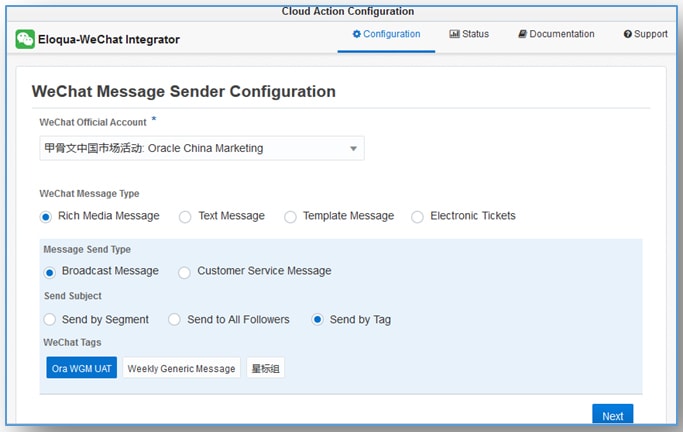Choose Send by Segment

pos(50,320)
